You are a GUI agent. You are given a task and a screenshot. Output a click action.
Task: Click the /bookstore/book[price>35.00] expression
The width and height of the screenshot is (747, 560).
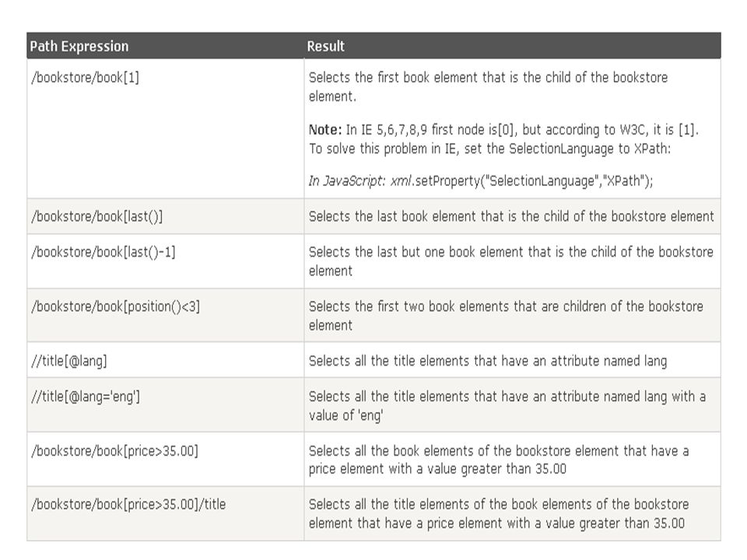[x=115, y=450]
